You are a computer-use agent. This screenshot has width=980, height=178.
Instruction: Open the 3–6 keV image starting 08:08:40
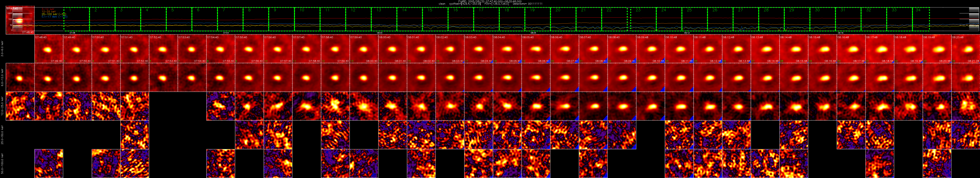click(622, 49)
